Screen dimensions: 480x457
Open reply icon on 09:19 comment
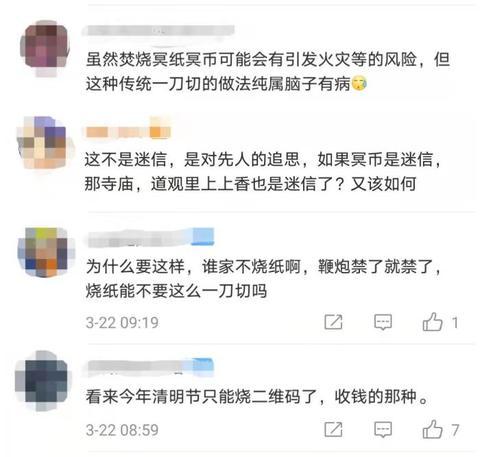383,322
